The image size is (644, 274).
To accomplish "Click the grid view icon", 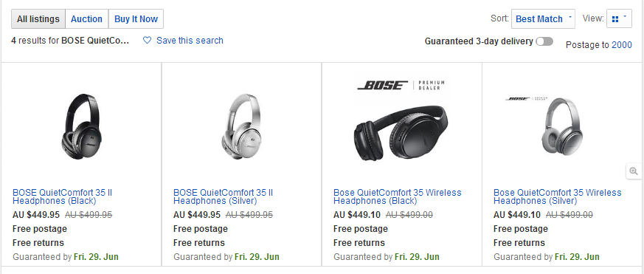I will tap(614, 19).
